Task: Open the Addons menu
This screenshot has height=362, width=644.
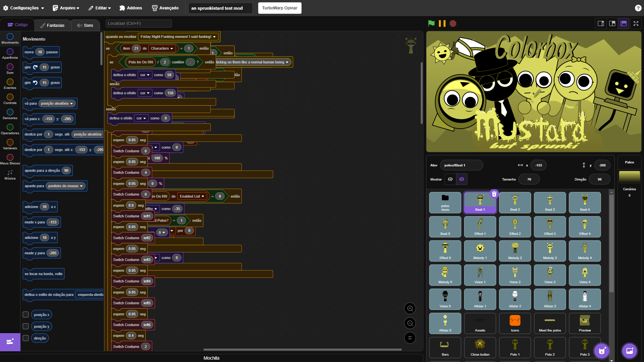Action: pos(131,8)
